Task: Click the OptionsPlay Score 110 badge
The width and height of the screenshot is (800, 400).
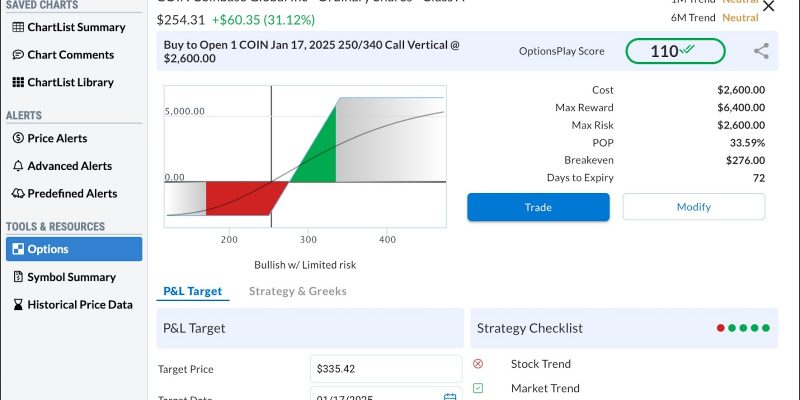Action: point(675,51)
